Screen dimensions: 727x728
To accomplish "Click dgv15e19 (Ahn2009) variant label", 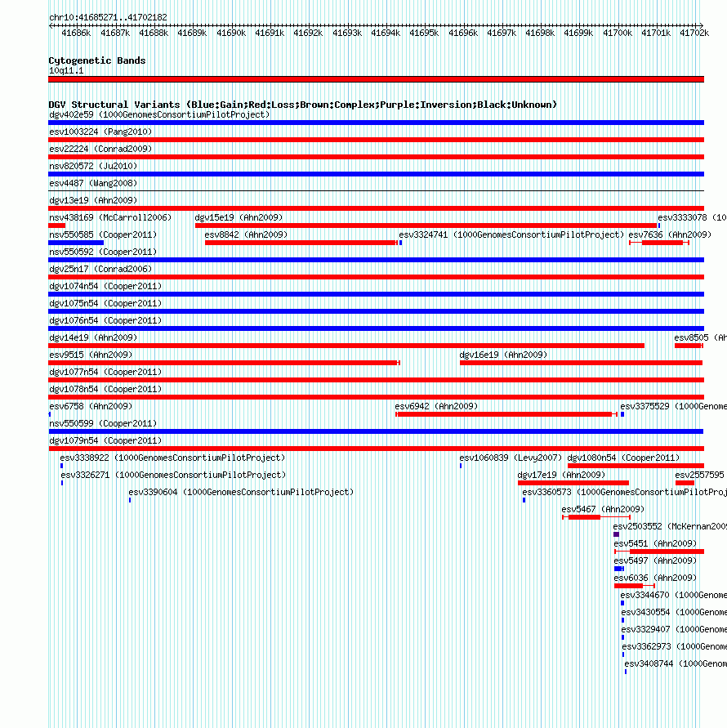I will [x=239, y=218].
